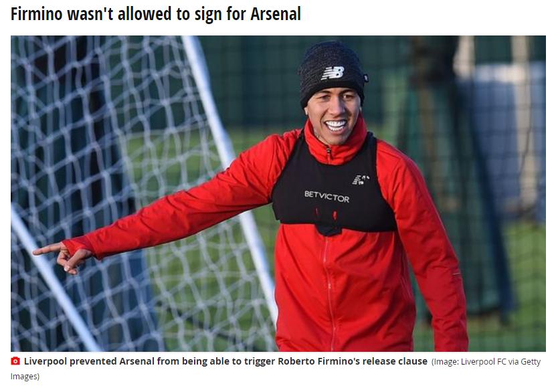This screenshot has width=556, height=392.
Task: Click the player's smiling face
Action: [x=334, y=116]
